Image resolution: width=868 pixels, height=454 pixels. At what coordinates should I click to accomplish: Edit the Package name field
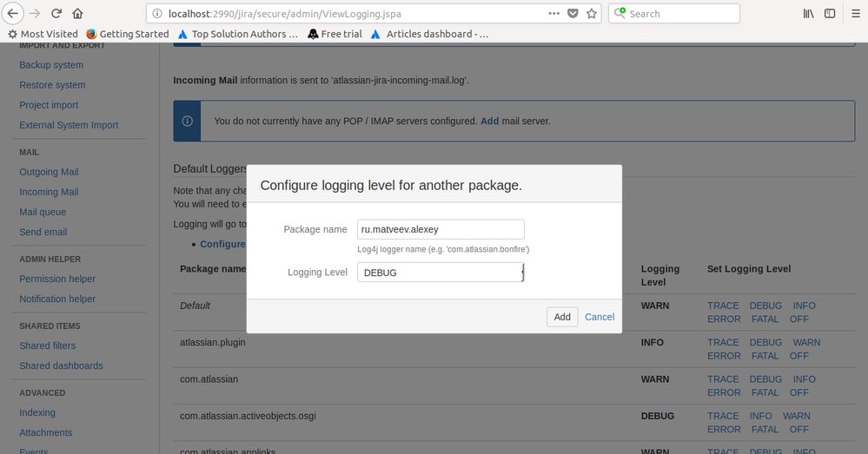[441, 229]
